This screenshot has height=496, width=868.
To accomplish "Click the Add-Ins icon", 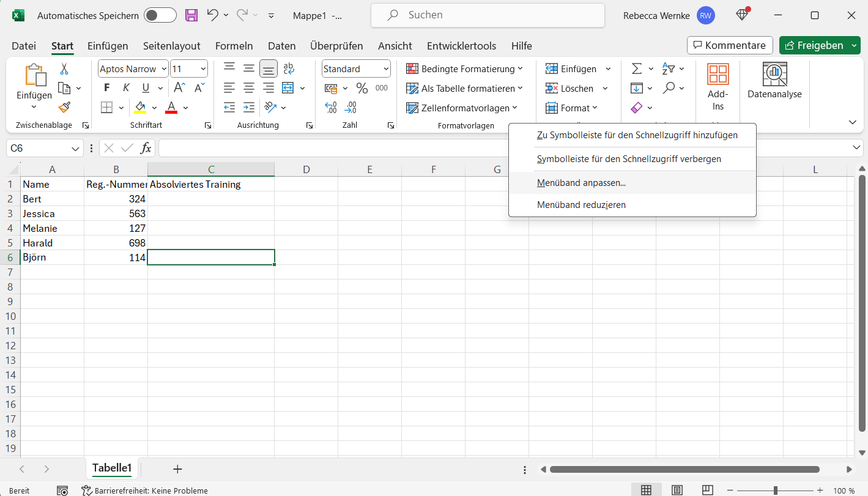I will [x=718, y=87].
